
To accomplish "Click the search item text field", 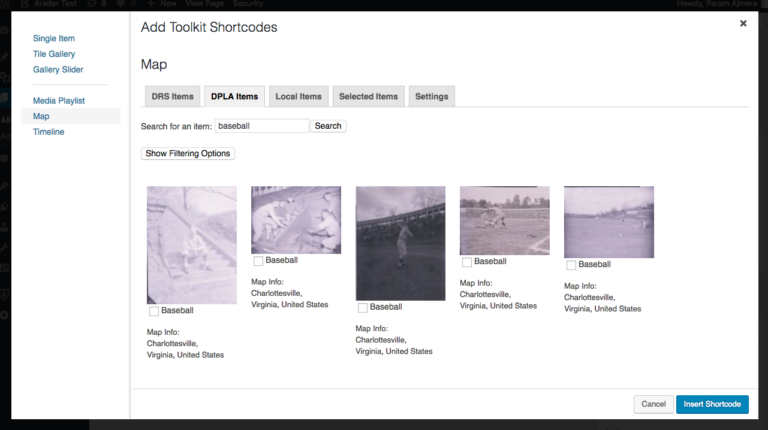I will click(261, 126).
